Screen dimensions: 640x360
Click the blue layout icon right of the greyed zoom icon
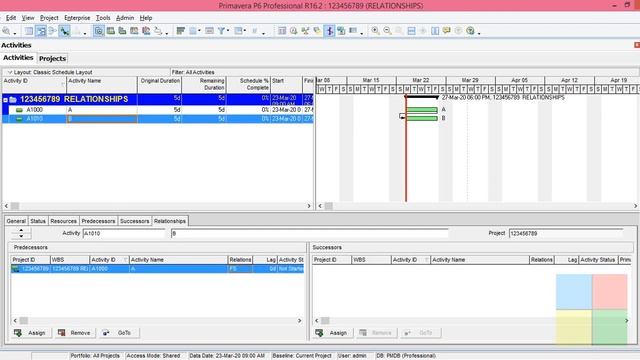tap(411, 31)
